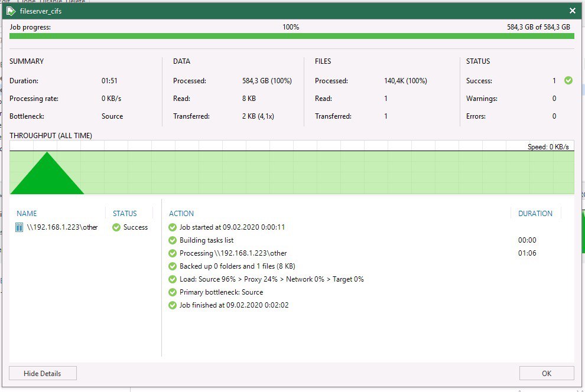Sort by the NAME column header

click(27, 214)
